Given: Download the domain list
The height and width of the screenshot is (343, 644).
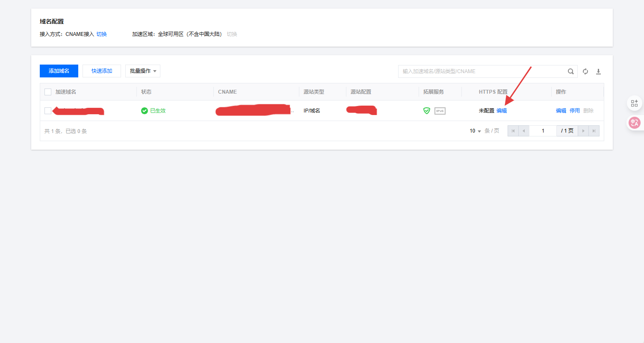Looking at the screenshot, I should 599,71.
